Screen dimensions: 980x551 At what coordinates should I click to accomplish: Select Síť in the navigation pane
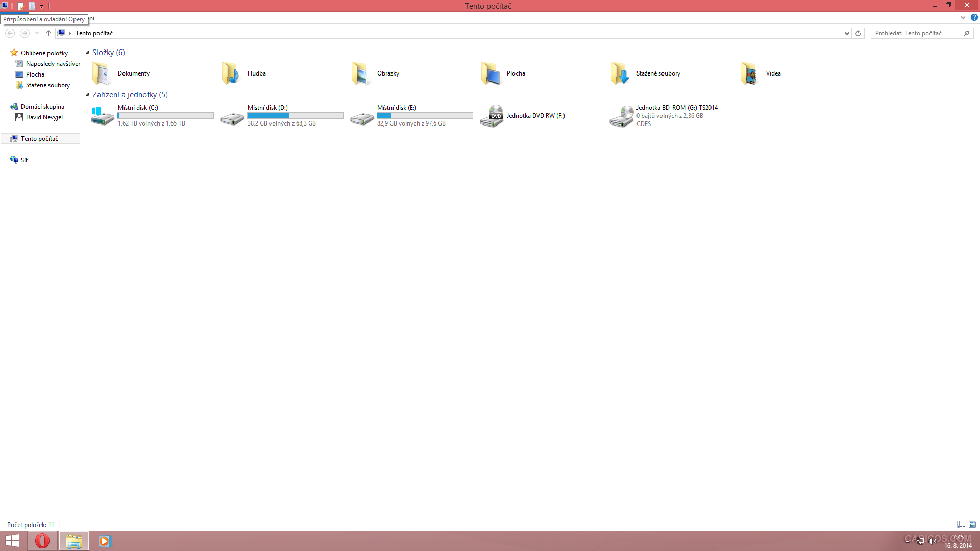coord(24,160)
